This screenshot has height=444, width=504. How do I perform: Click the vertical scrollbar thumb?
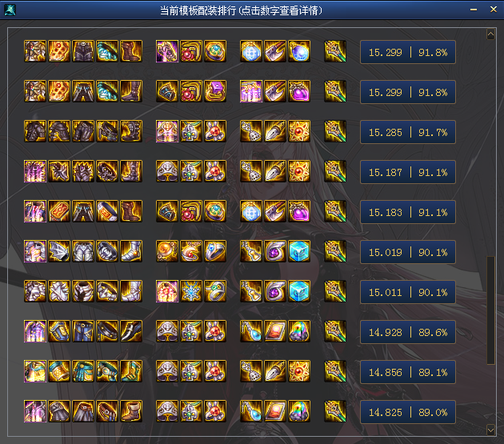pos(490,310)
